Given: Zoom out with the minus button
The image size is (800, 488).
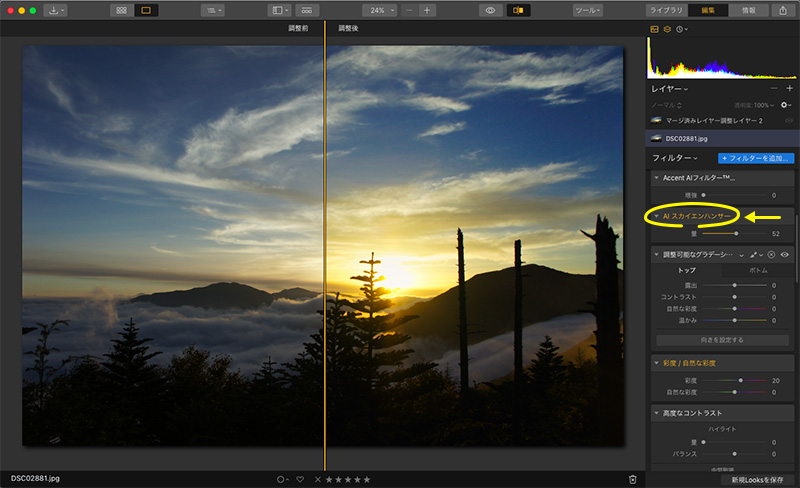Looking at the screenshot, I should point(409,10).
